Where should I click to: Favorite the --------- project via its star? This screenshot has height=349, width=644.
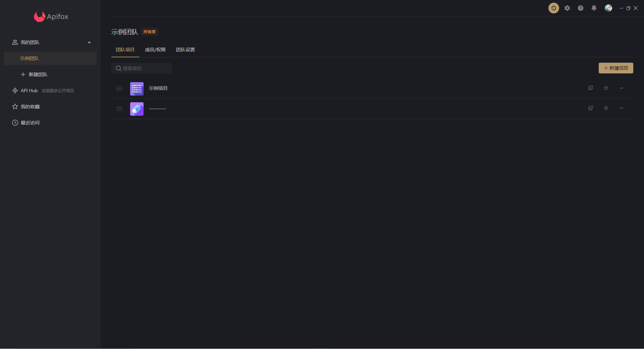click(606, 108)
